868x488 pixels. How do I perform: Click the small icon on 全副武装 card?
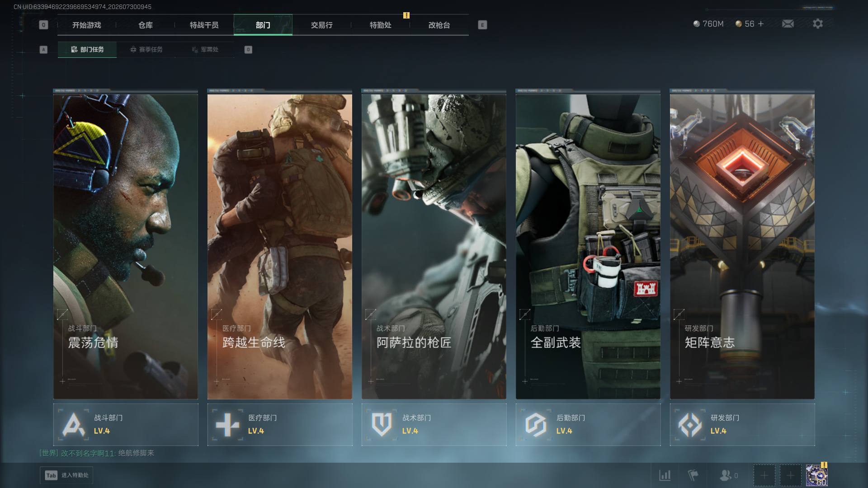tap(525, 314)
